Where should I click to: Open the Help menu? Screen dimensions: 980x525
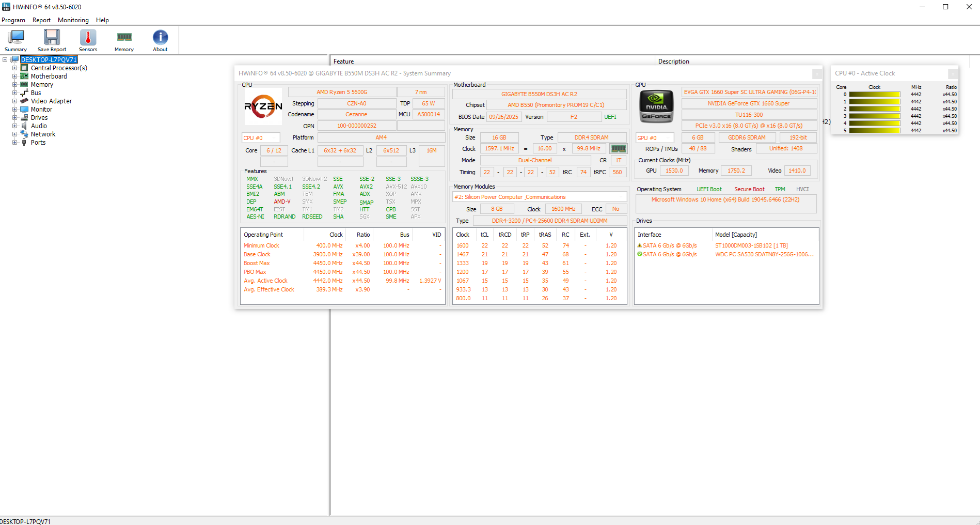(x=102, y=20)
